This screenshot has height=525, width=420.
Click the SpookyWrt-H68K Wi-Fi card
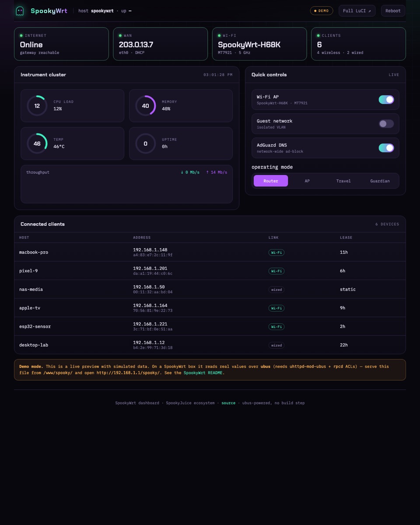[259, 44]
